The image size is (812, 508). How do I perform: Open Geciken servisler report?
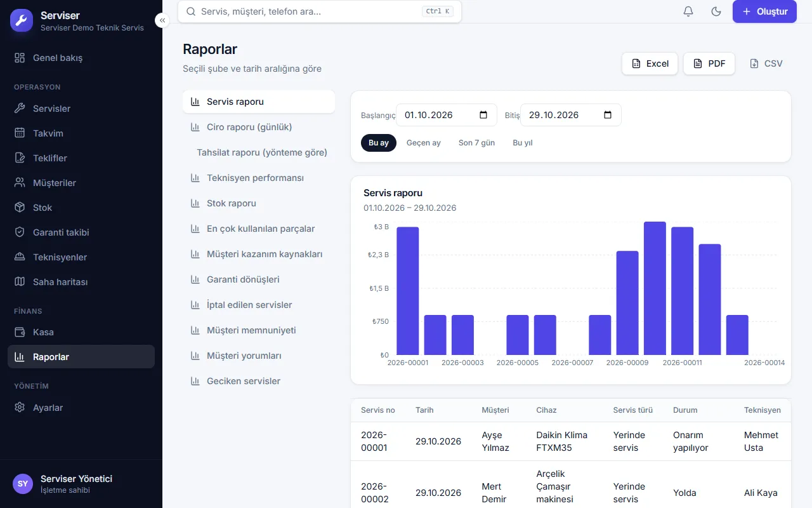259,381
